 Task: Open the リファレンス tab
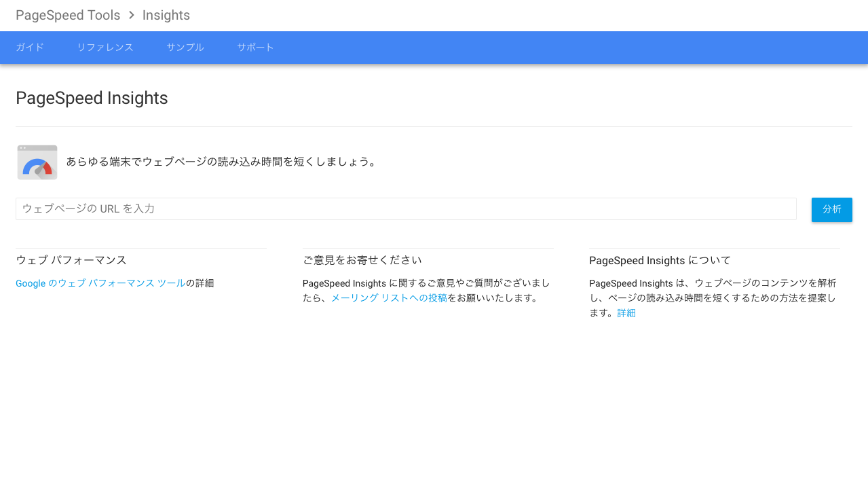click(x=105, y=48)
